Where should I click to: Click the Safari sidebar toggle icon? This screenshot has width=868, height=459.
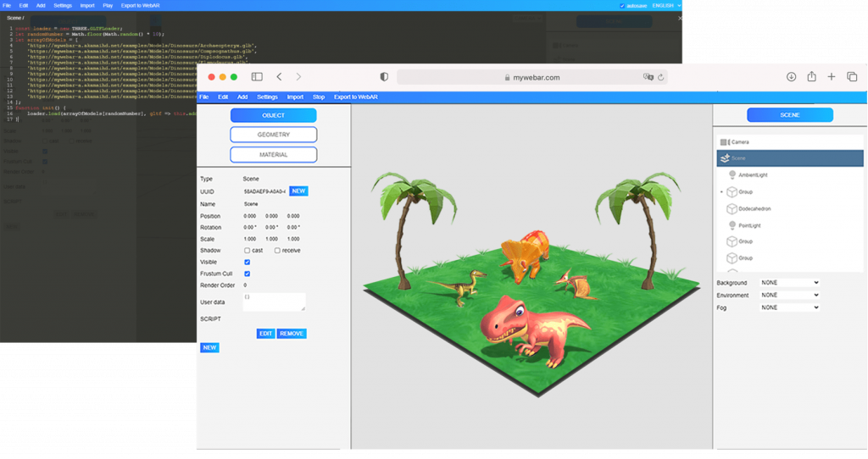pyautogui.click(x=257, y=77)
